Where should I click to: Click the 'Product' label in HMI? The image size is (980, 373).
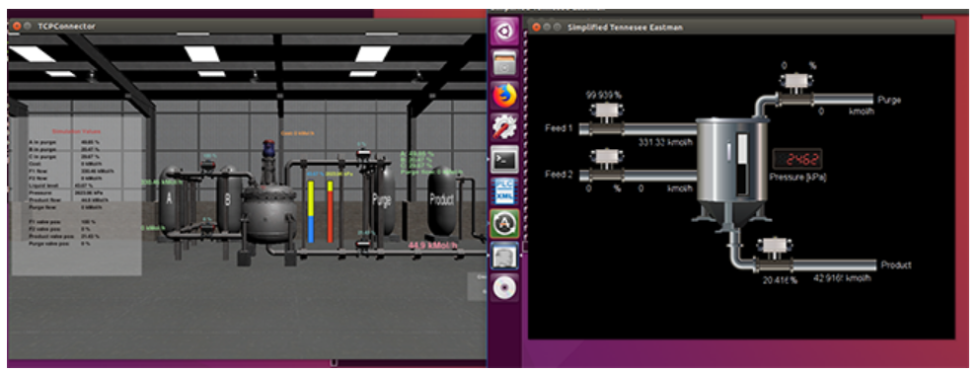(x=896, y=264)
